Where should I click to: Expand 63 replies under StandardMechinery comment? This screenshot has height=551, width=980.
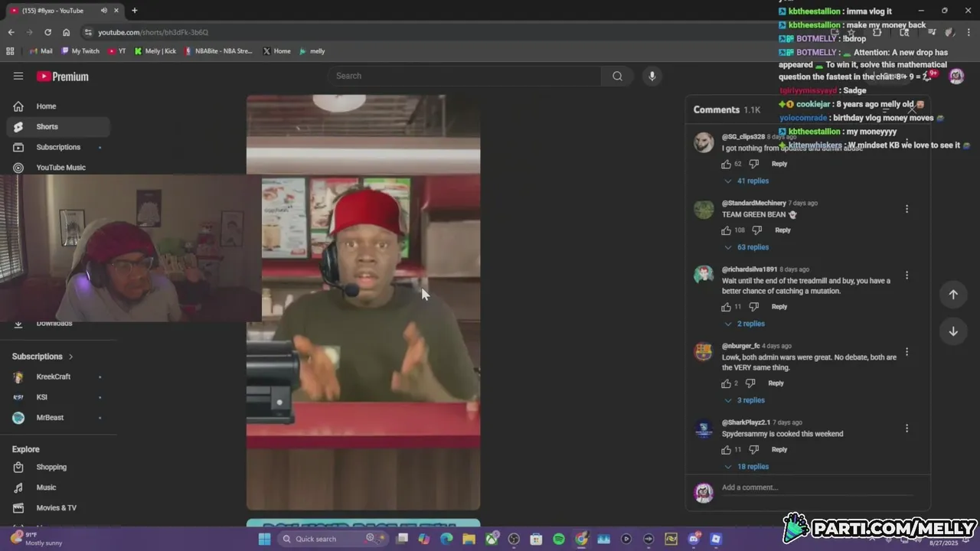746,247
